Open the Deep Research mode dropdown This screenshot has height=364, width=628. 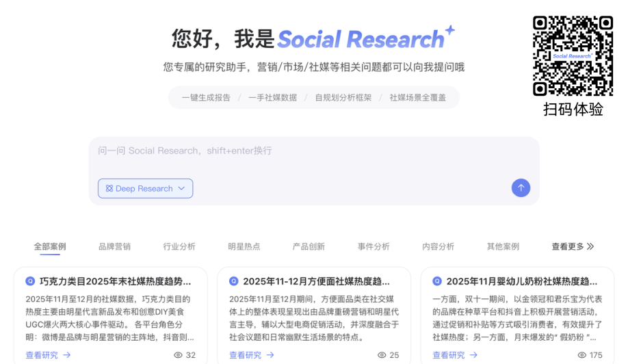coord(145,189)
